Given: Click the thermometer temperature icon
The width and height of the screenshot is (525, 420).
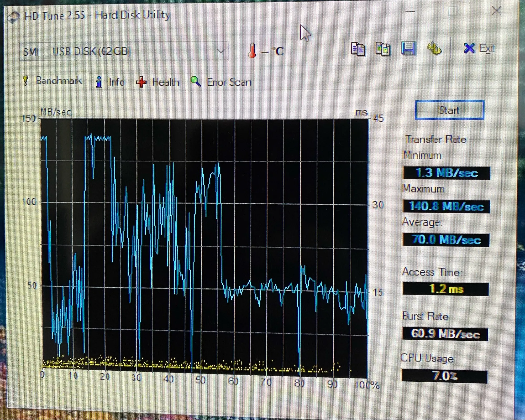Looking at the screenshot, I should click(x=252, y=51).
